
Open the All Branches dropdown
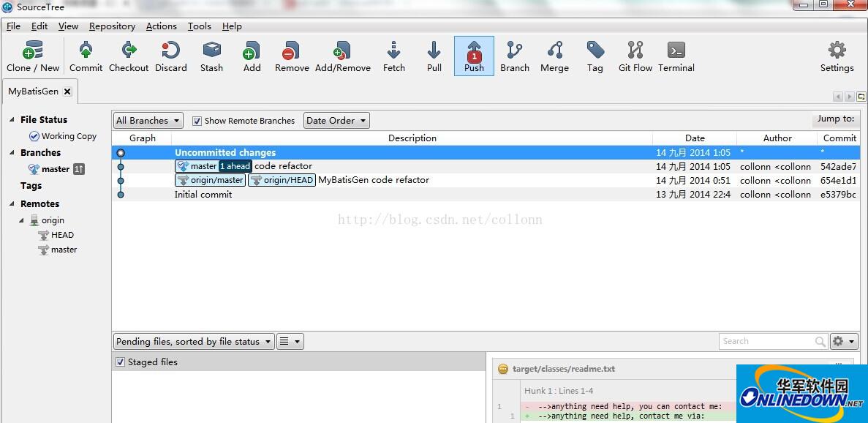(x=148, y=121)
